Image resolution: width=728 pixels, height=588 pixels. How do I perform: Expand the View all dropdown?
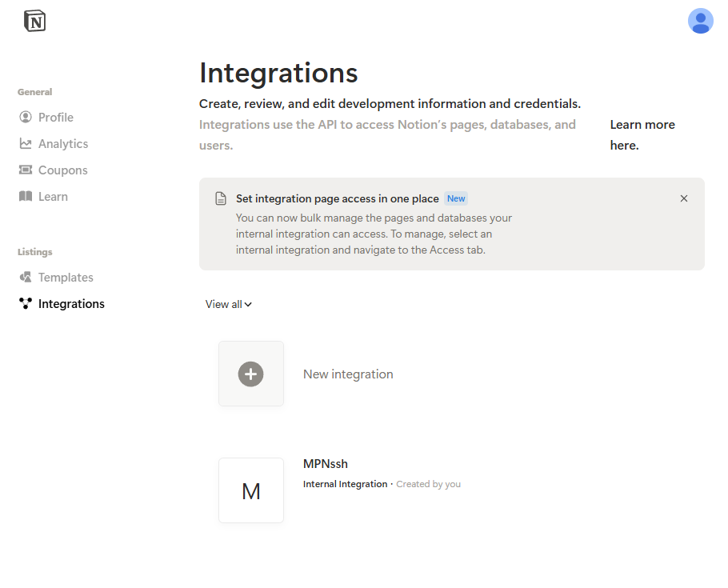pos(229,304)
